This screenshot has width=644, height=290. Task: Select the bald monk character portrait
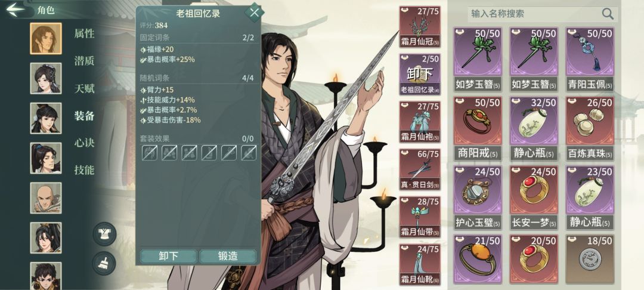45,198
